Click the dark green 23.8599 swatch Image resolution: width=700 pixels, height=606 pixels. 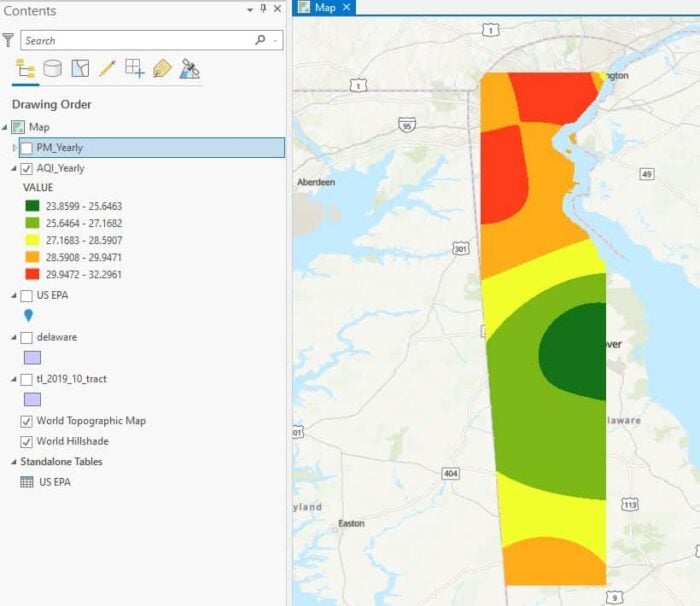(32, 206)
